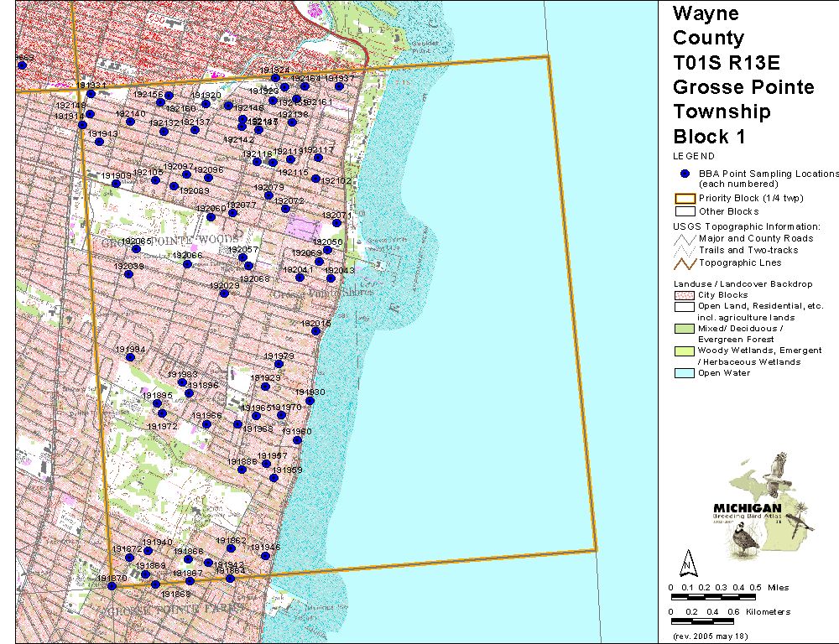Click the Other Blocks legend box
Viewport: 839px width, 644px height.
(x=685, y=211)
